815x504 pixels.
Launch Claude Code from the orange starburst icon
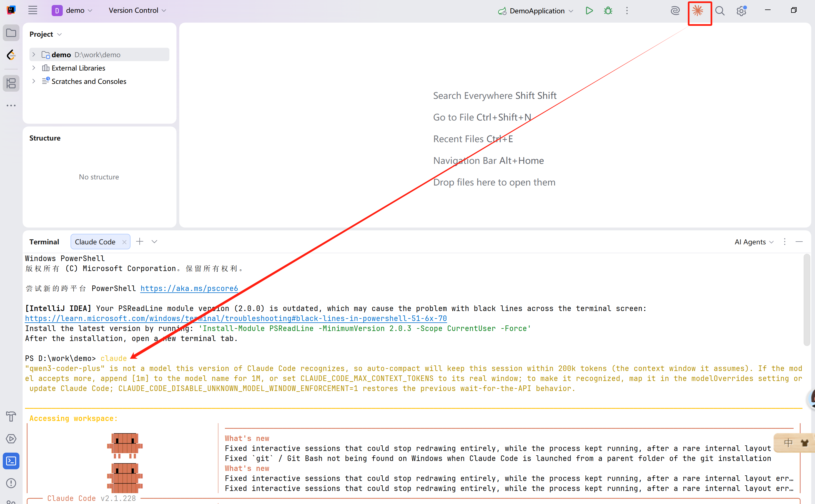point(698,11)
